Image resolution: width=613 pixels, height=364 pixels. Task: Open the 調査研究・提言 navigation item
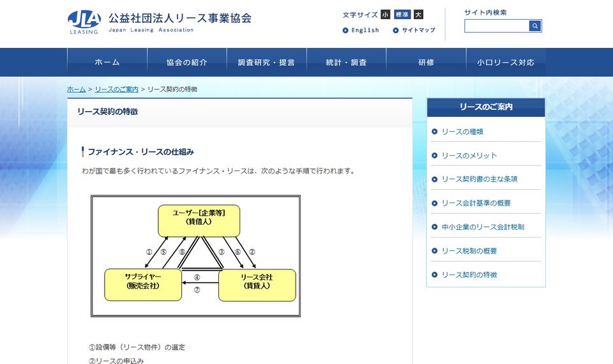[267, 62]
